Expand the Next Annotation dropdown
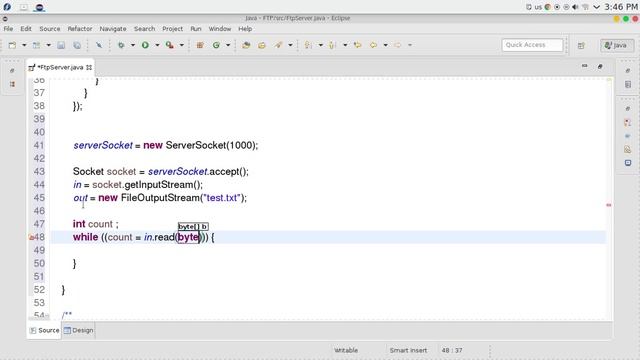The width and height of the screenshot is (640, 360). coord(320,45)
